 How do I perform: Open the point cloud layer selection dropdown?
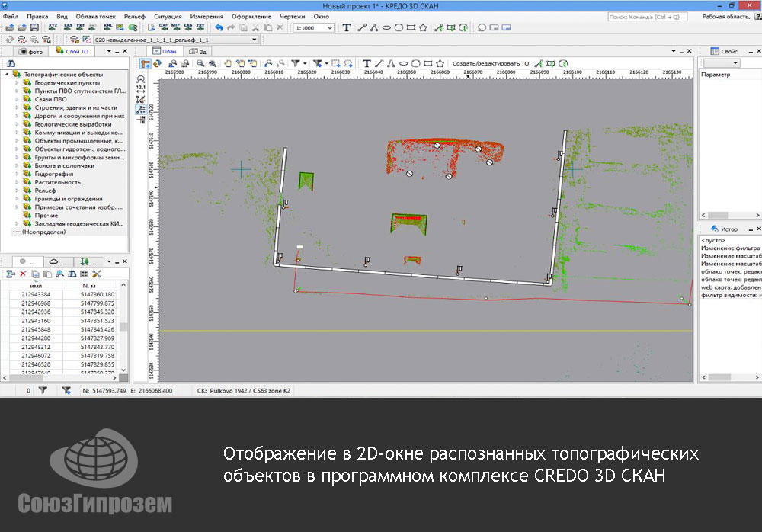click(255, 40)
